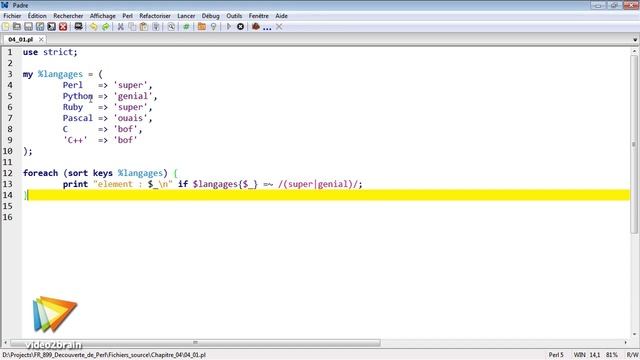Open Find with the magnifier icon
This screenshot has height=360, width=640.
click(x=171, y=27)
